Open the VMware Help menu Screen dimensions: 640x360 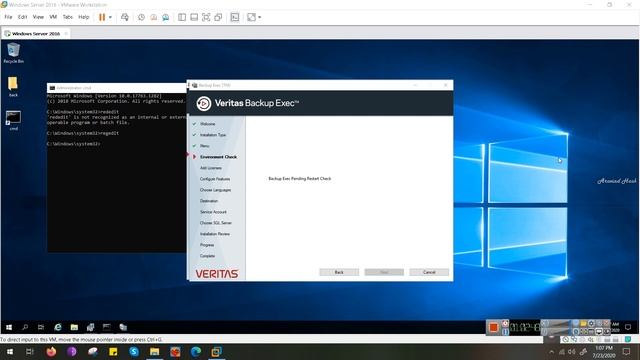tap(84, 17)
